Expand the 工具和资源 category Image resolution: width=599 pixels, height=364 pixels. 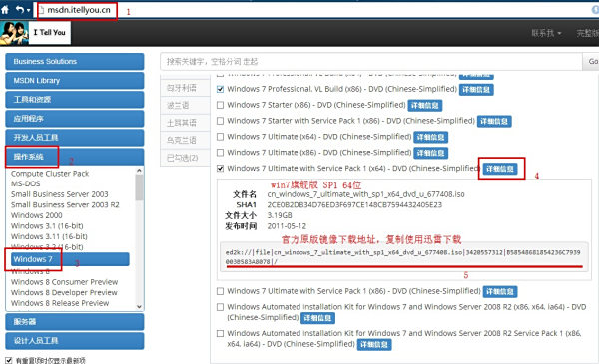[75, 100]
